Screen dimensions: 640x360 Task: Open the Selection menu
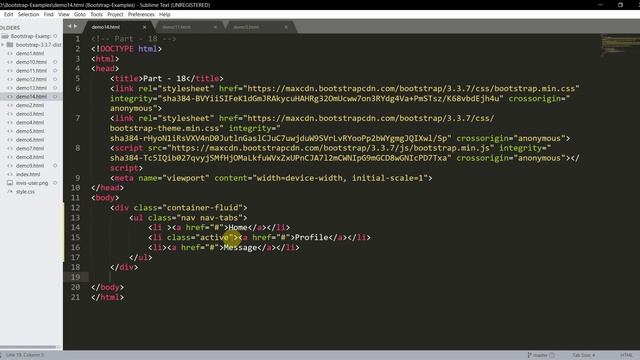28,14
